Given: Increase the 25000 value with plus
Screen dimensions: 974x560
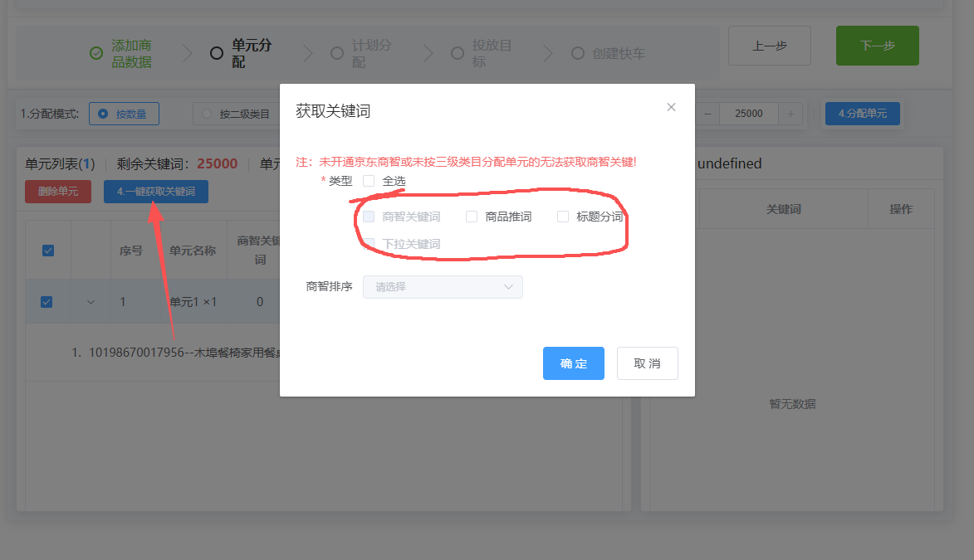Looking at the screenshot, I should point(790,114).
